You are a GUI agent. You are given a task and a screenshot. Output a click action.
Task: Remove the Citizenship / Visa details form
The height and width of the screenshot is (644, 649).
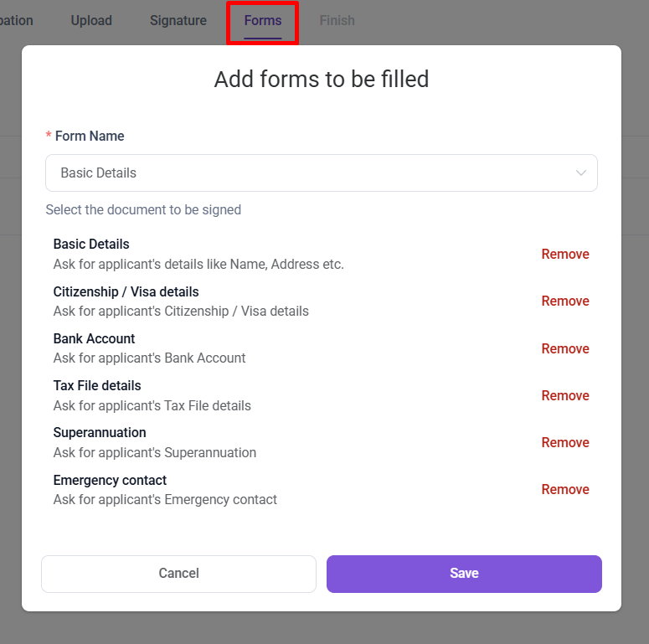tap(565, 301)
